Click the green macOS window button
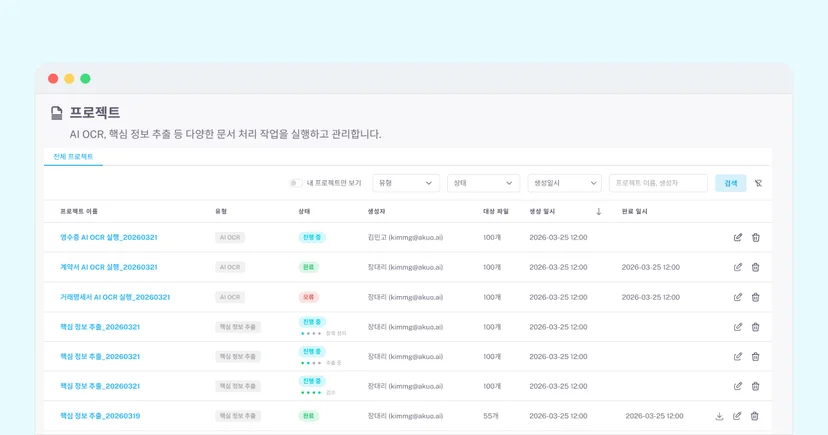This screenshot has height=435, width=828. (85, 79)
